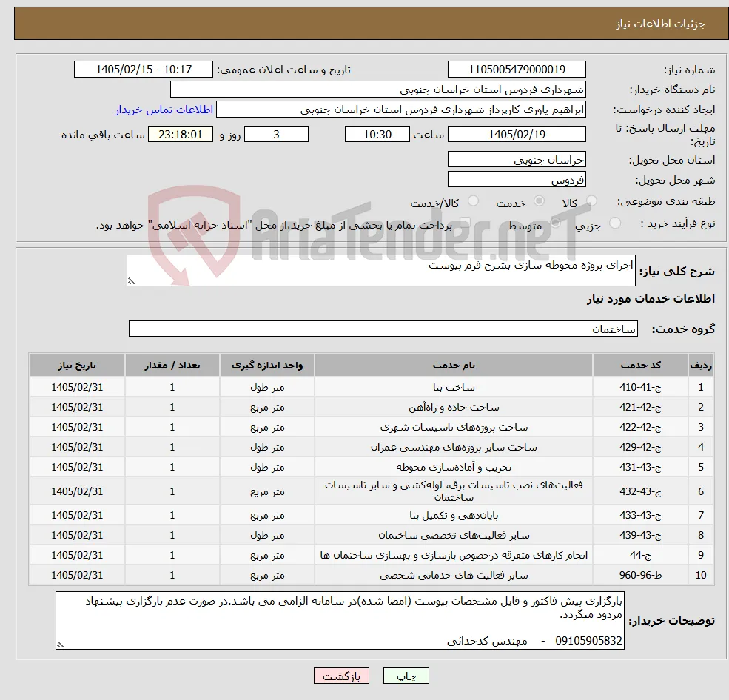Select پایان‌دهی و تکمیل بنا row
Image resolution: width=729 pixels, height=700 pixels.
pos(372,515)
